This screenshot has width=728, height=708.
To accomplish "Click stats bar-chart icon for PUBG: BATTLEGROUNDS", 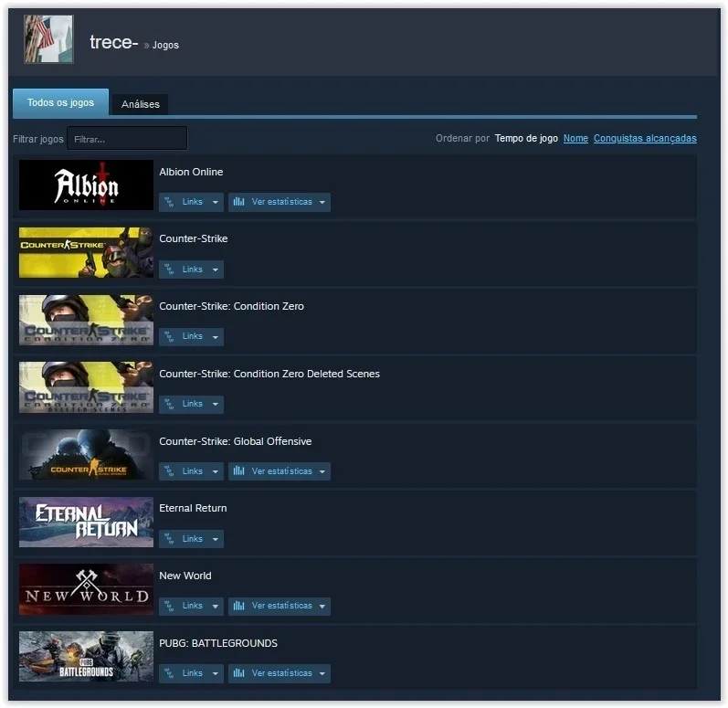I will [238, 673].
